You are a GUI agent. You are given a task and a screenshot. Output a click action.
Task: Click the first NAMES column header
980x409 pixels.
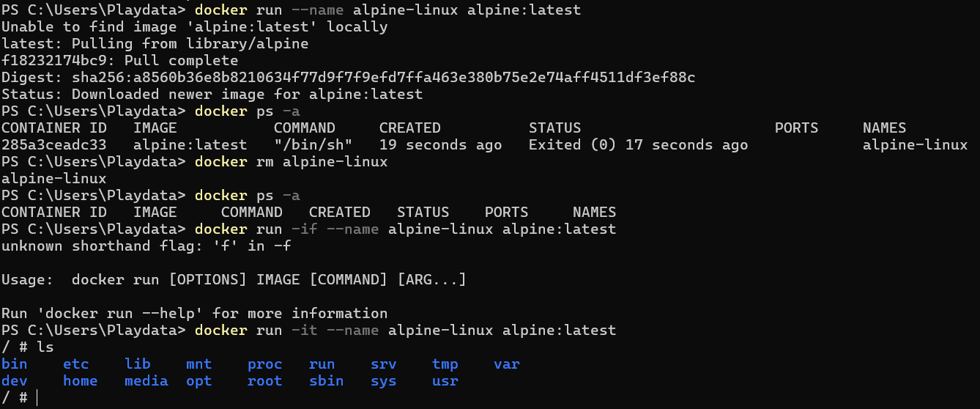coord(885,128)
